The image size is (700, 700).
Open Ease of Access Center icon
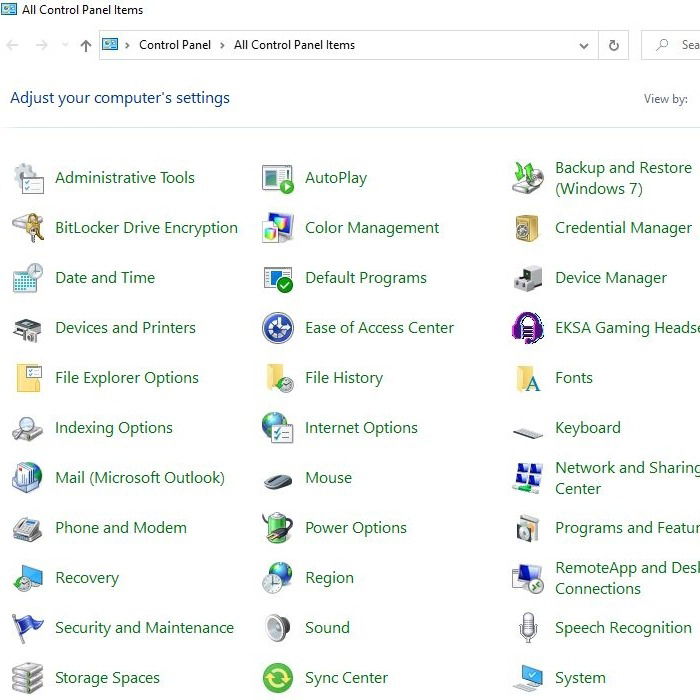click(278, 328)
